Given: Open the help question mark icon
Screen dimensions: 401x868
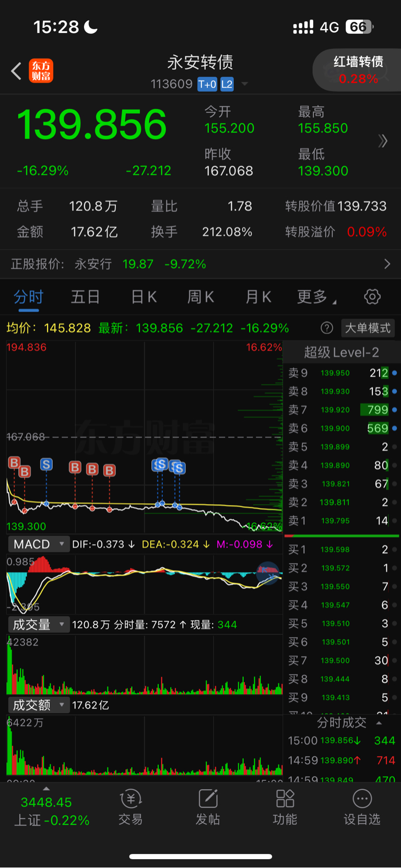Looking at the screenshot, I should point(327,328).
